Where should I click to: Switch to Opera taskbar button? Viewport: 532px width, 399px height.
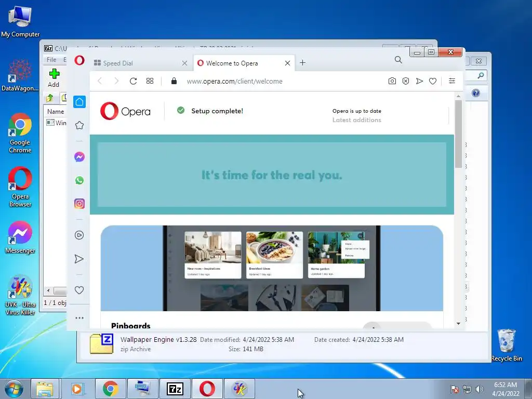pos(207,389)
